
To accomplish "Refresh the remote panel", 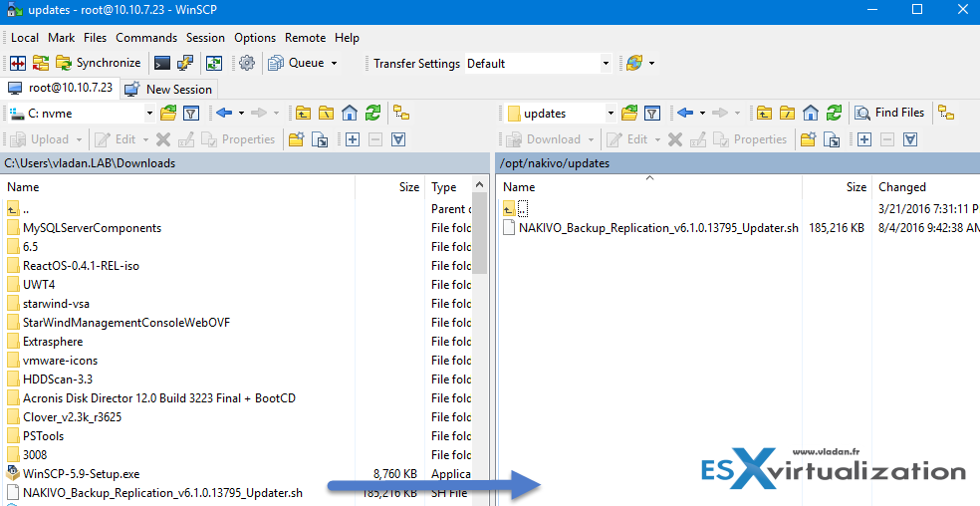I will point(834,113).
